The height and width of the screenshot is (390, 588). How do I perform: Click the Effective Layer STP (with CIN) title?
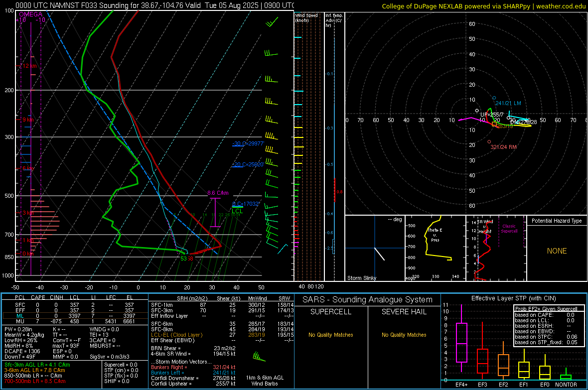pos(514,298)
